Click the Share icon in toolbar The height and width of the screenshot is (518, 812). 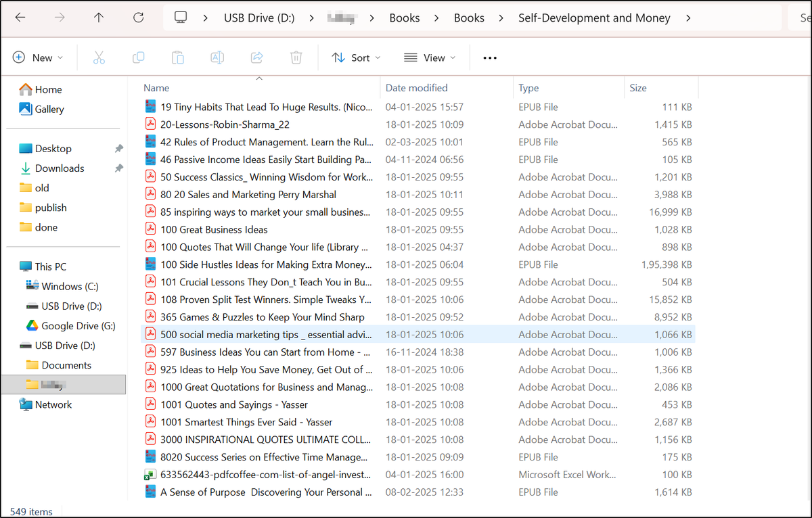256,58
